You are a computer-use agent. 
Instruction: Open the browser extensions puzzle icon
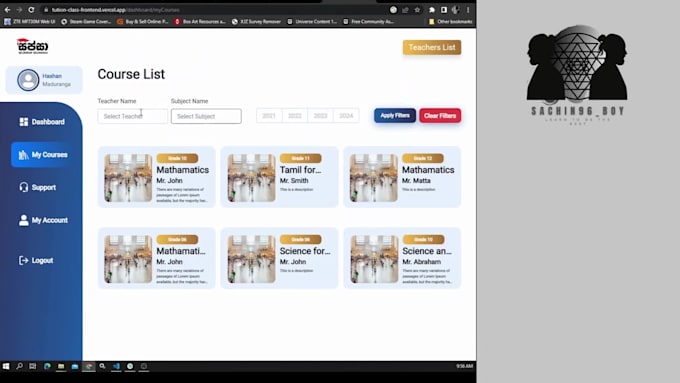coord(432,10)
